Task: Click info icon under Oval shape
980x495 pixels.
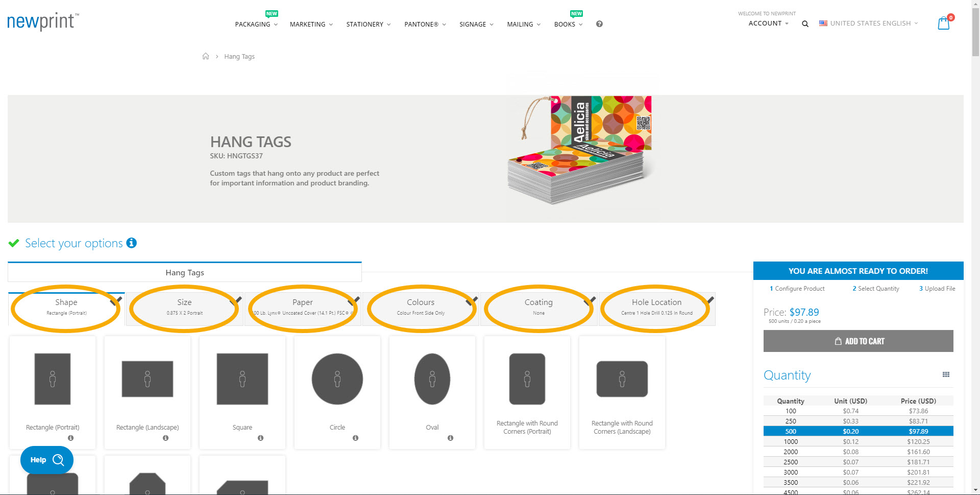Action: (x=450, y=438)
